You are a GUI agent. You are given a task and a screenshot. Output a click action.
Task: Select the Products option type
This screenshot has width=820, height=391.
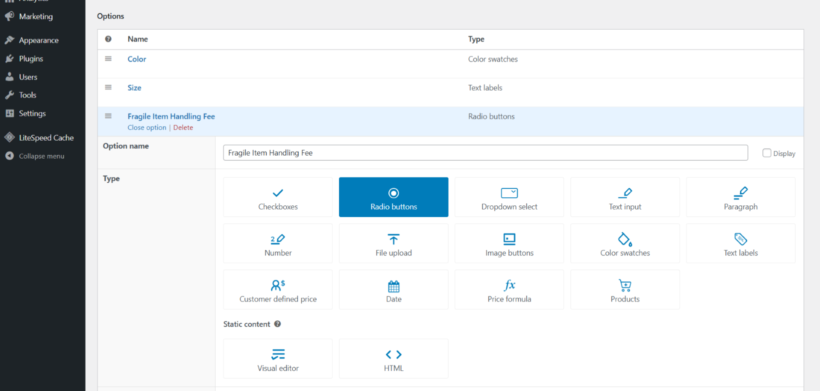625,290
